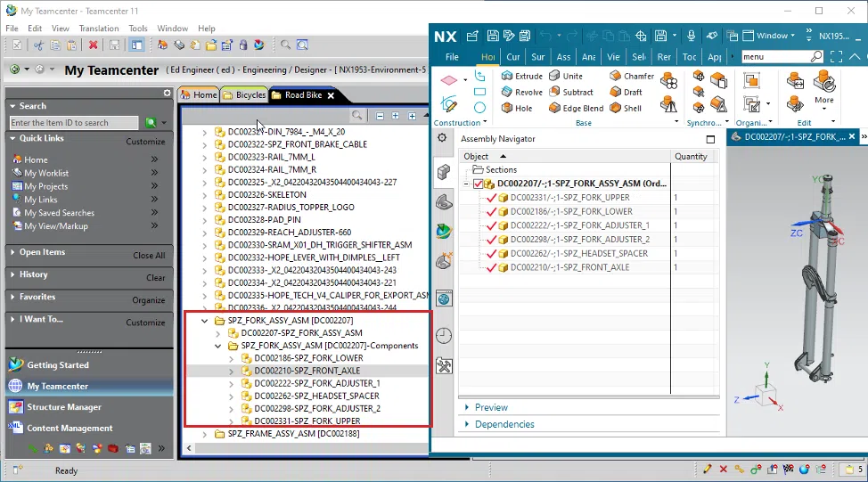Click the Extrude tool in NX ribbon
The height and width of the screenshot is (482, 868).
(521, 76)
